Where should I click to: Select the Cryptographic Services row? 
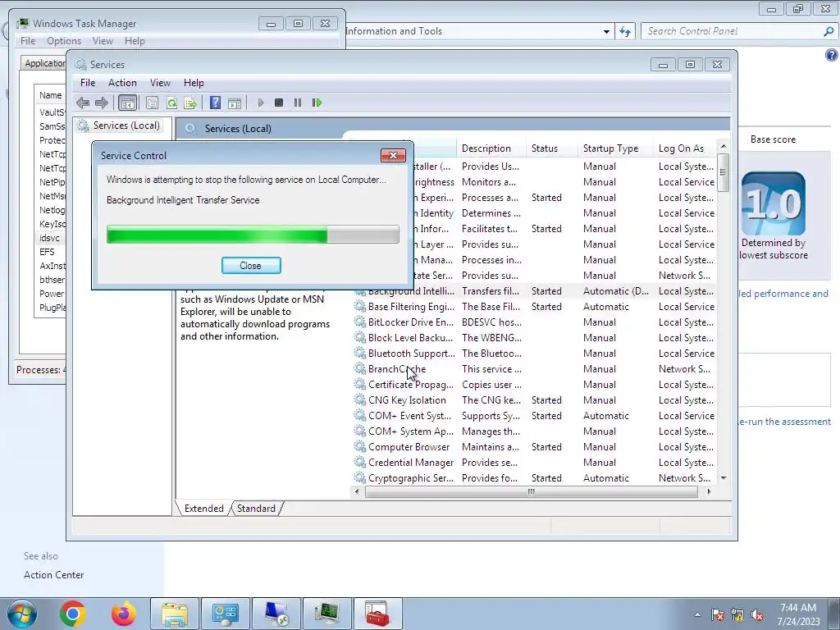pyautogui.click(x=535, y=477)
